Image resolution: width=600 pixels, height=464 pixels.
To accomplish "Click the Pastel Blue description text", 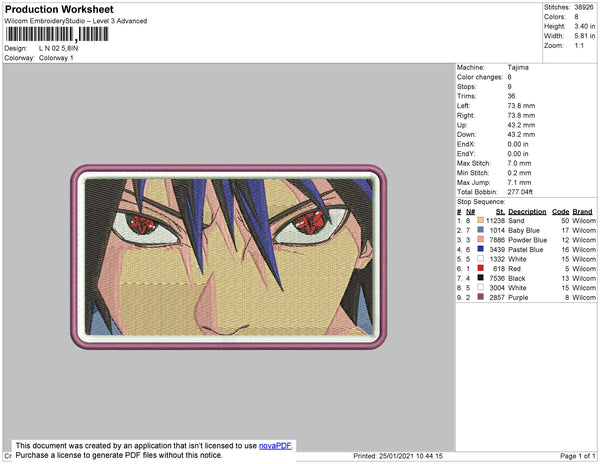I will click(x=525, y=249).
